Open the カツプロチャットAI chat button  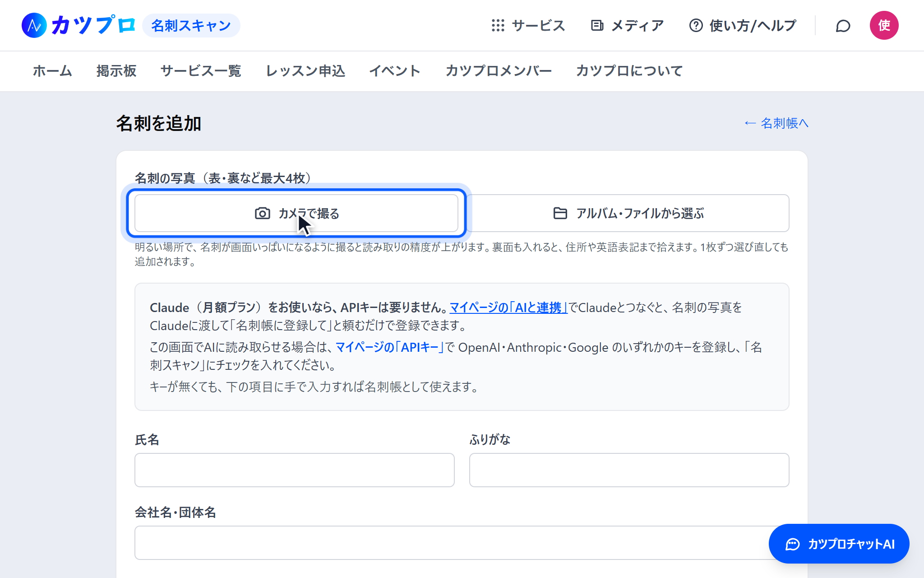click(x=839, y=544)
